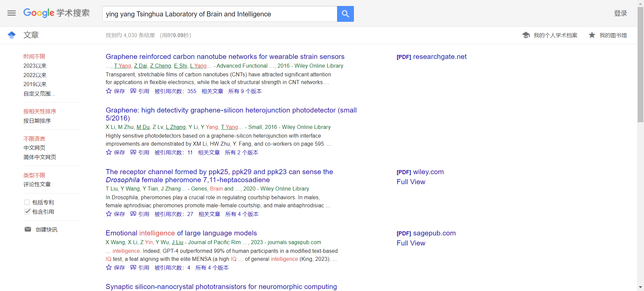Open researchgate.net PDF link
The width and height of the screenshot is (644, 291).
click(x=432, y=57)
